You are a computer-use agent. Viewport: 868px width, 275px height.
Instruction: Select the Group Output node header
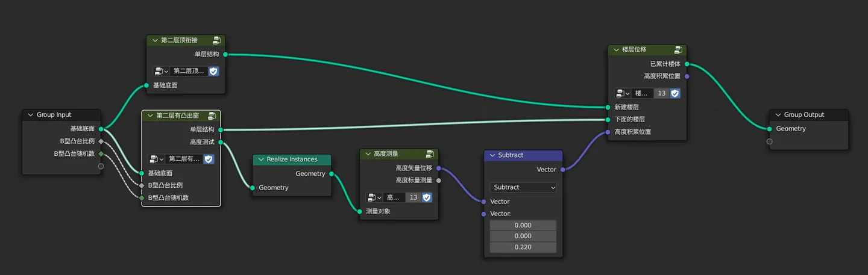coord(809,115)
